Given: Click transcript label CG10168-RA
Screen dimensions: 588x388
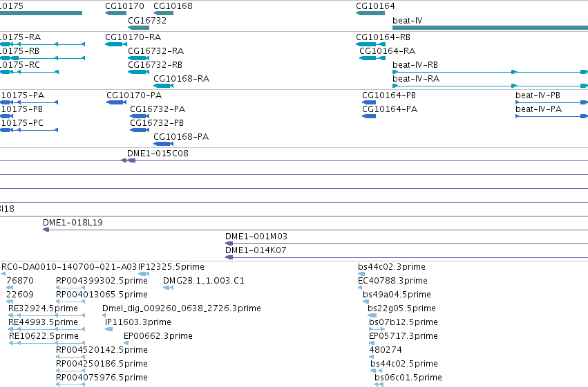Looking at the screenshot, I should (181, 79).
